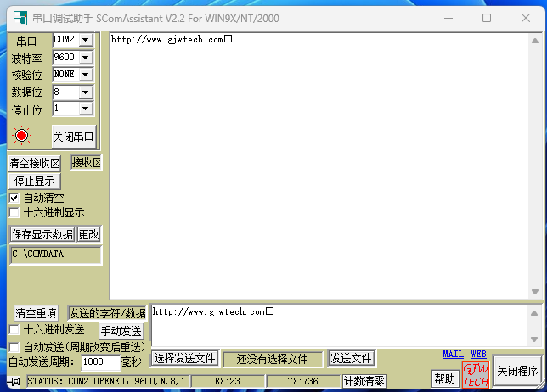Open the MAIL link

coord(454,354)
